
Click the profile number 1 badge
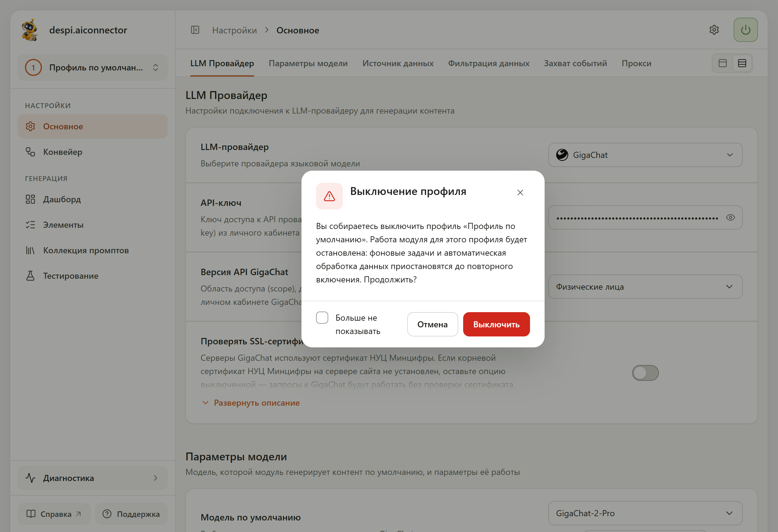[33, 68]
